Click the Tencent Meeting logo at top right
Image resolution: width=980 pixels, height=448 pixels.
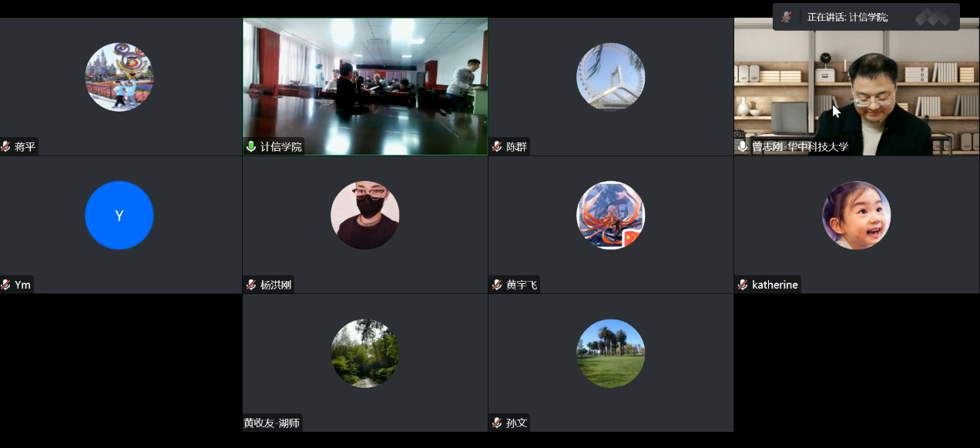(x=932, y=16)
